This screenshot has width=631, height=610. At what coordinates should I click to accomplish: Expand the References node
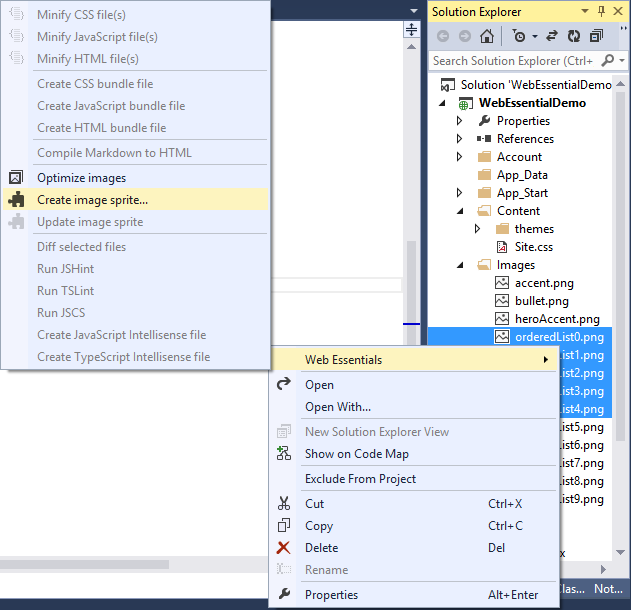(x=459, y=139)
